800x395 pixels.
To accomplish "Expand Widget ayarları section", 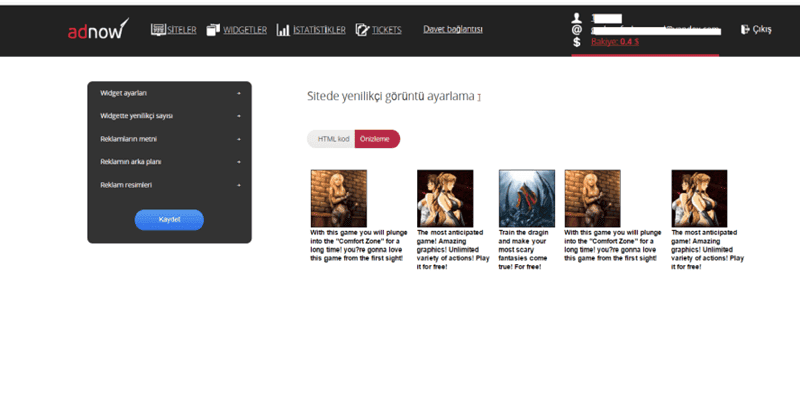I will [x=170, y=93].
